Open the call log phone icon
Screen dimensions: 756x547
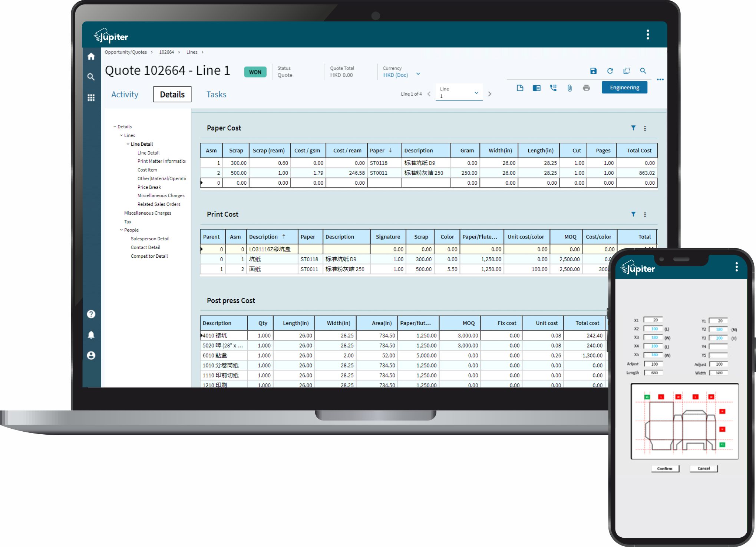553,88
